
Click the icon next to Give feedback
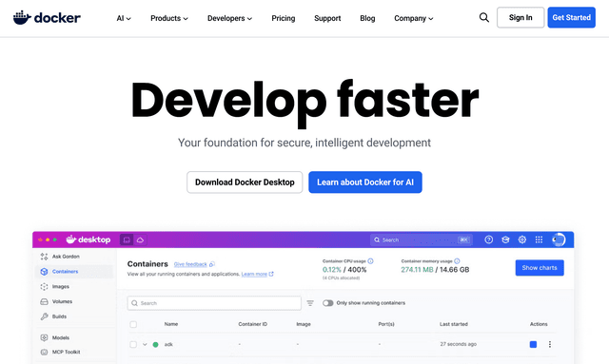pyautogui.click(x=211, y=264)
